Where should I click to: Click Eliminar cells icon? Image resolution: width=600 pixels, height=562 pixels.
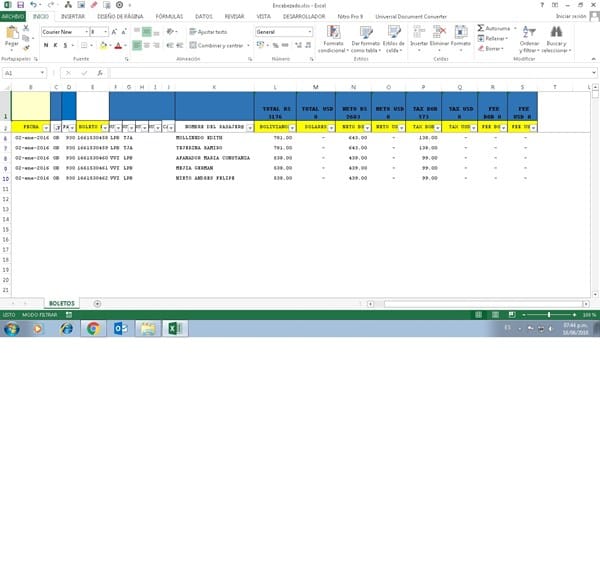(x=439, y=33)
